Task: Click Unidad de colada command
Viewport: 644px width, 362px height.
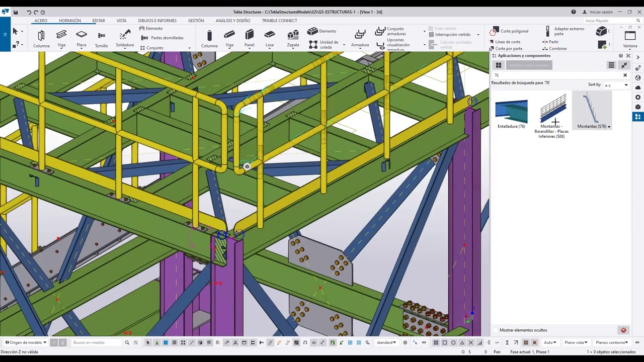Action: (324, 45)
